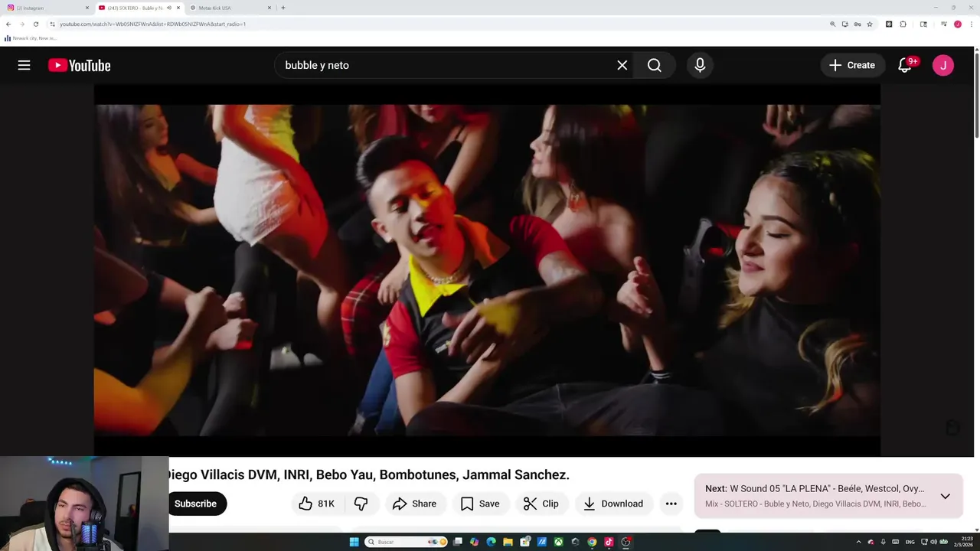Screen dimensions: 980x551
Task: Install app icon in address bar
Action: tap(845, 24)
